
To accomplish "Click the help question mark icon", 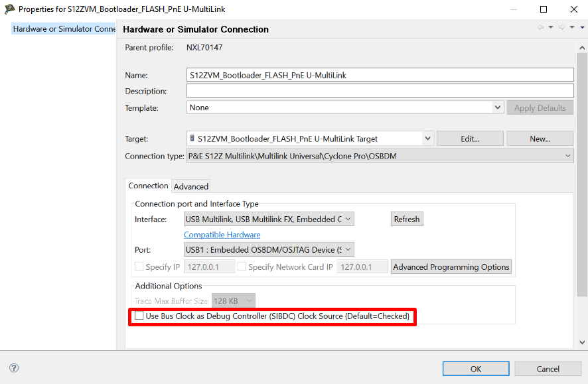I will pos(14,368).
